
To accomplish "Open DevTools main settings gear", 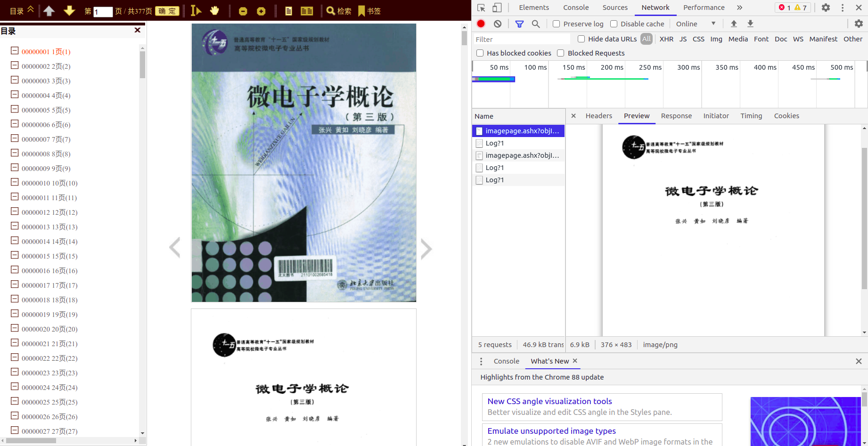I will (826, 8).
